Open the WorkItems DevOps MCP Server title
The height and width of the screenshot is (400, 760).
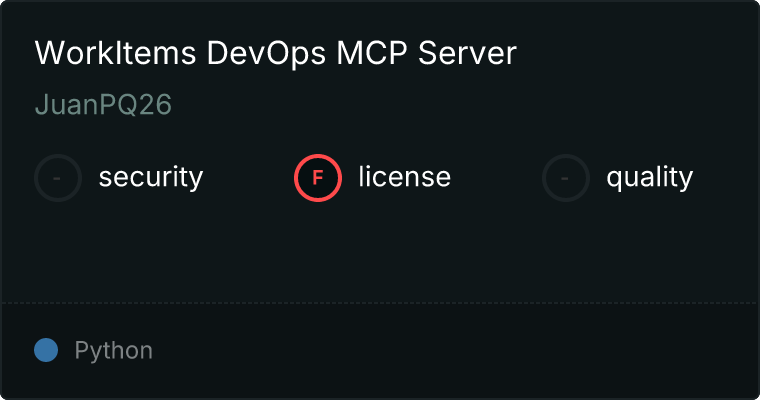click(275, 54)
